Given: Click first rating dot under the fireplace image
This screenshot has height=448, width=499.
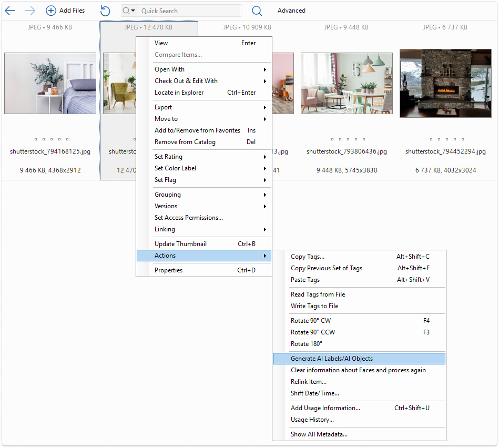Looking at the screenshot, I should (x=431, y=139).
